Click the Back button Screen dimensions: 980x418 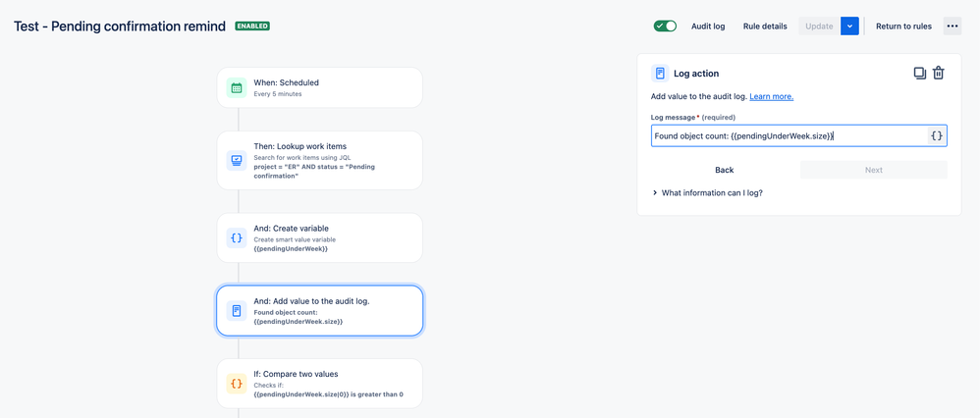(725, 170)
